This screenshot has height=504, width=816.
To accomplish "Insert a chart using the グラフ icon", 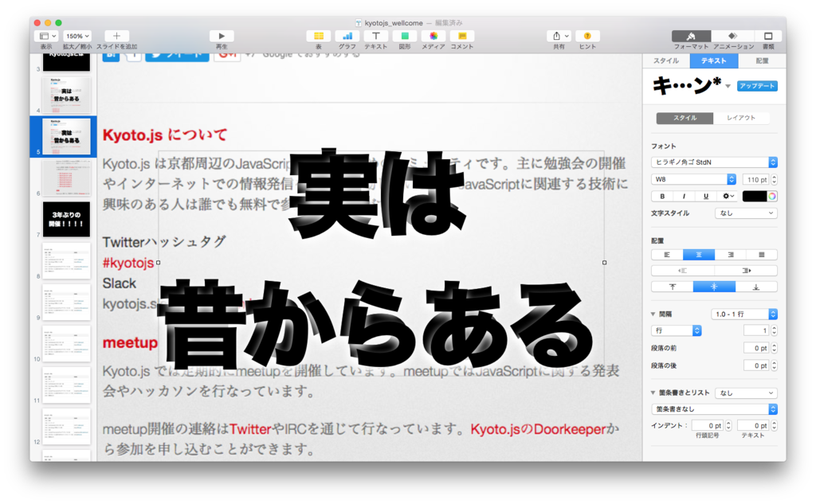I will 347,36.
